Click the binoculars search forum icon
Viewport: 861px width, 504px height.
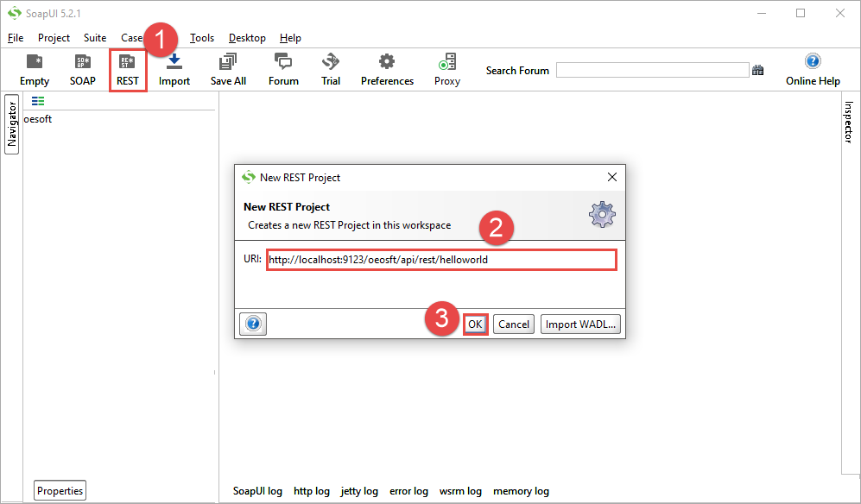click(757, 70)
